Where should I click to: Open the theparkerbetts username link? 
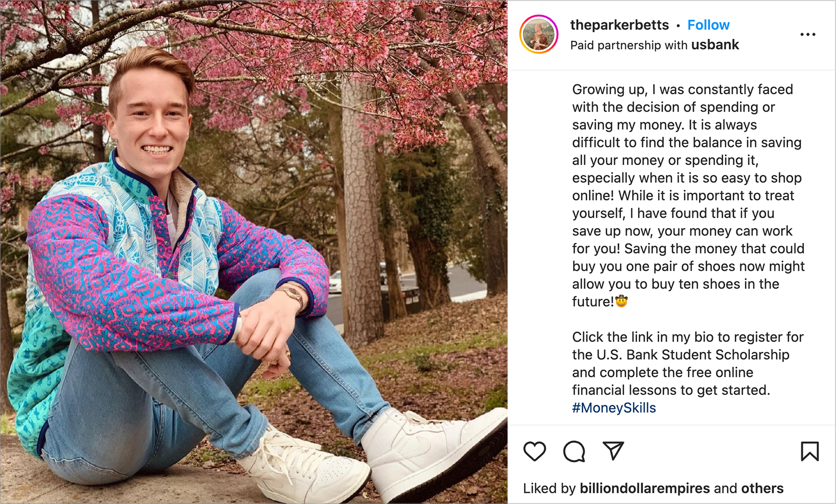(x=619, y=25)
